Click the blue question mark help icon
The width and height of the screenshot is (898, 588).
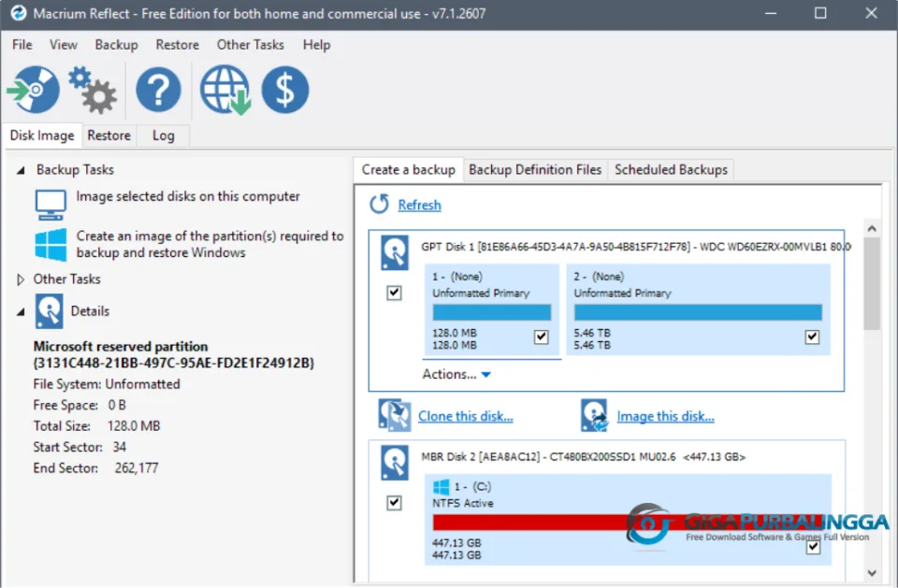pyautogui.click(x=159, y=90)
